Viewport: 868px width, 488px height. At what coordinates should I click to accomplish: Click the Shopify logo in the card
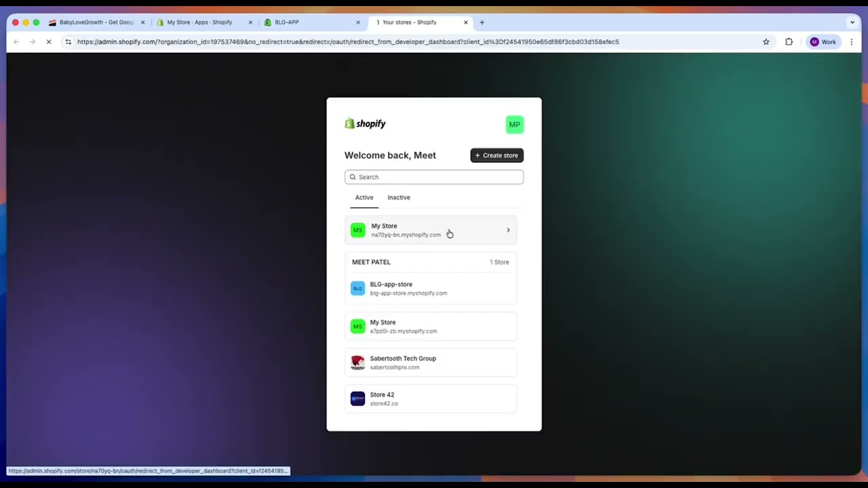(365, 123)
